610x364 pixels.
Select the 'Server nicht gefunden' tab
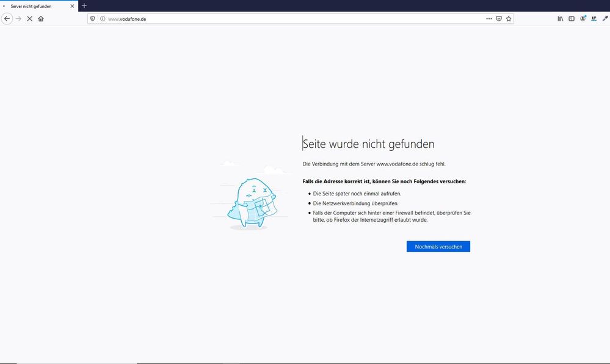click(39, 6)
